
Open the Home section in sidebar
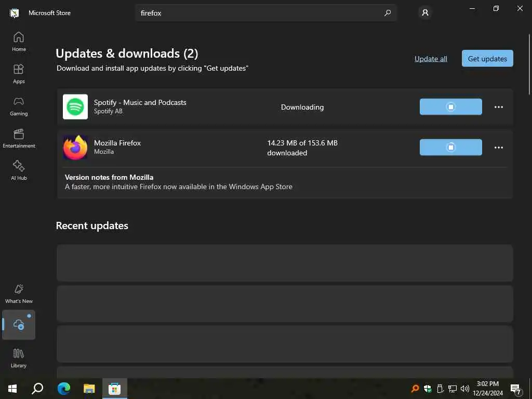pos(19,42)
